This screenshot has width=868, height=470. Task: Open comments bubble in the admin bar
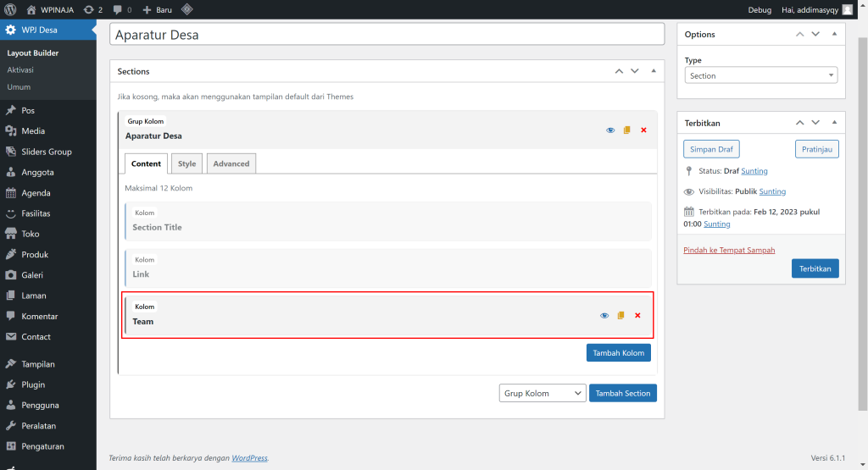point(122,9)
